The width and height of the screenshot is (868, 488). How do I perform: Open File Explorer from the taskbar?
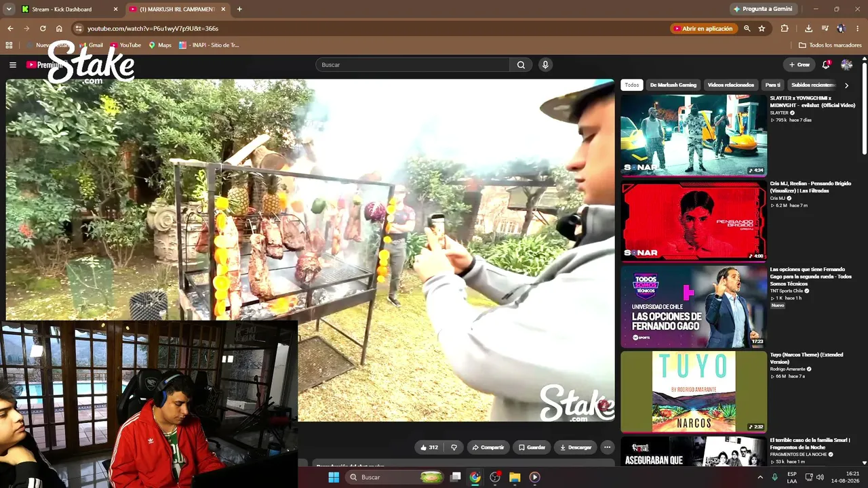point(515,477)
